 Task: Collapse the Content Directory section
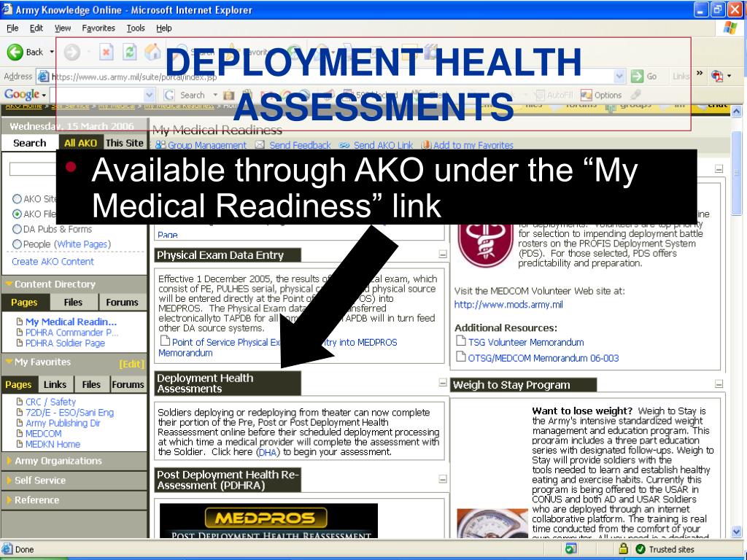[x=9, y=284]
